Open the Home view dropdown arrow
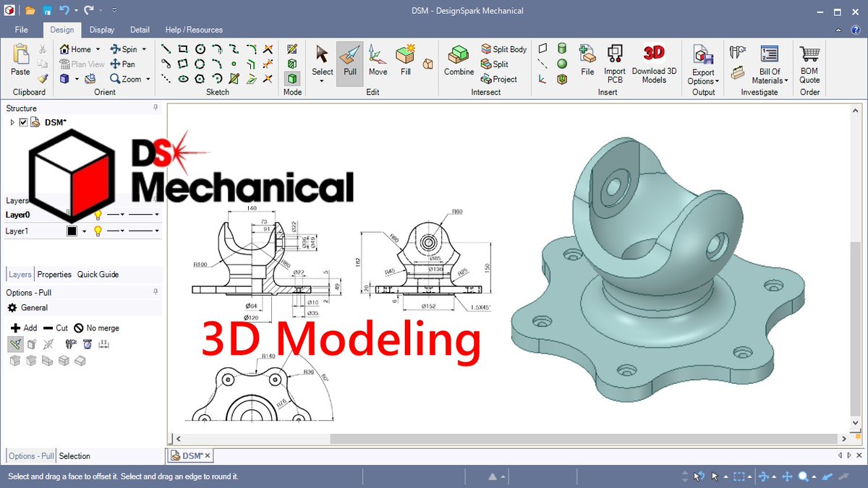 97,49
